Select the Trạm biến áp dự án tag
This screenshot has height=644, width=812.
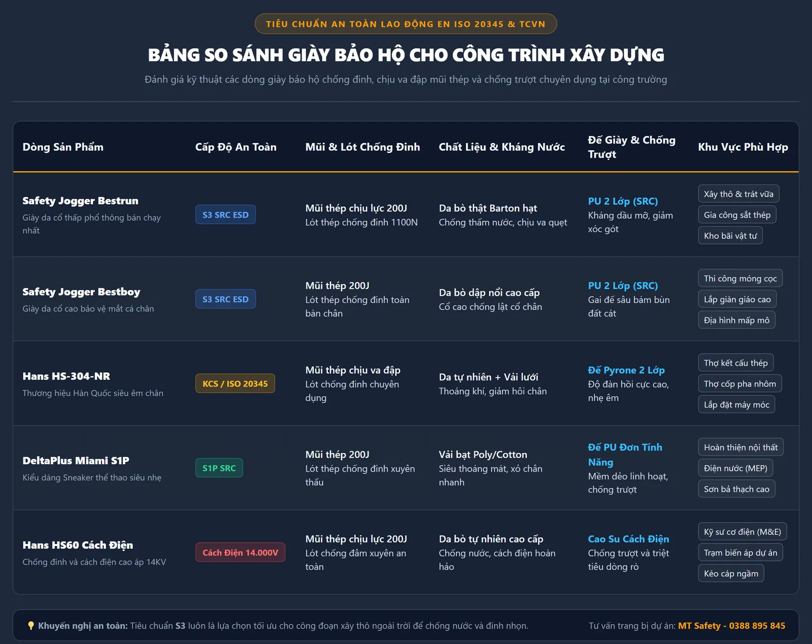[x=740, y=552]
